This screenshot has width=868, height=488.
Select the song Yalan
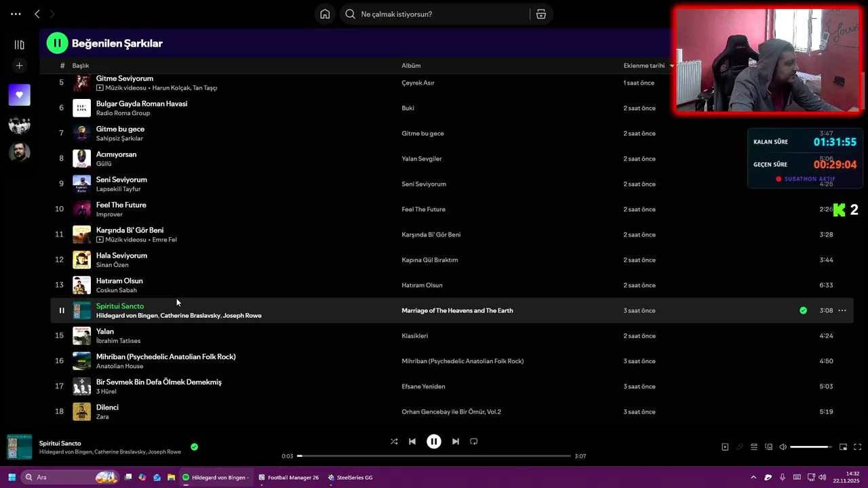(105, 331)
